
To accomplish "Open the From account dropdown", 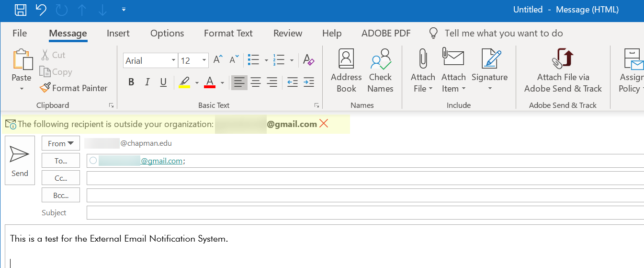I will point(60,143).
